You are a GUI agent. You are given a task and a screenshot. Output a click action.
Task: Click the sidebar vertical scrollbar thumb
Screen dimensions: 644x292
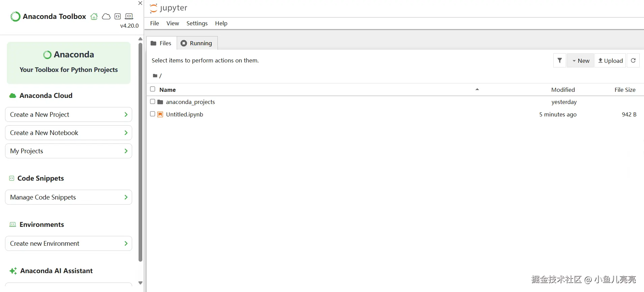click(x=140, y=152)
